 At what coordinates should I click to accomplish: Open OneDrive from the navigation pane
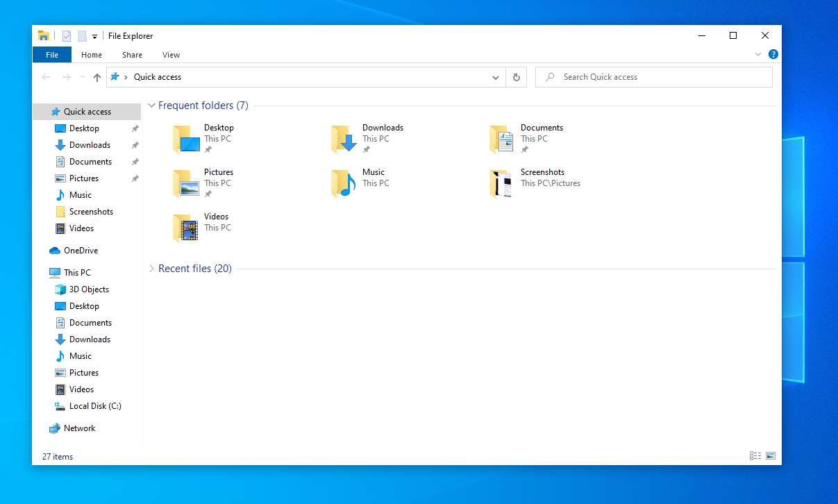point(77,250)
